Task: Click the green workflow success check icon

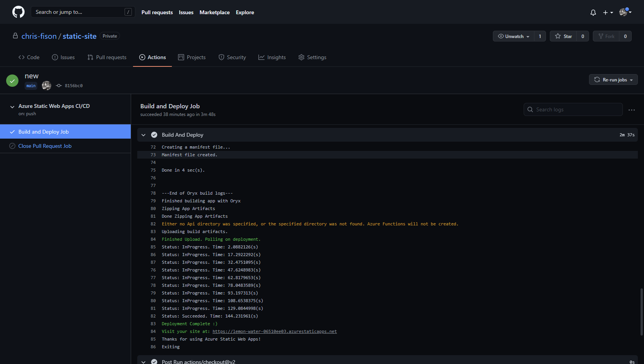Action: [x=12, y=81]
